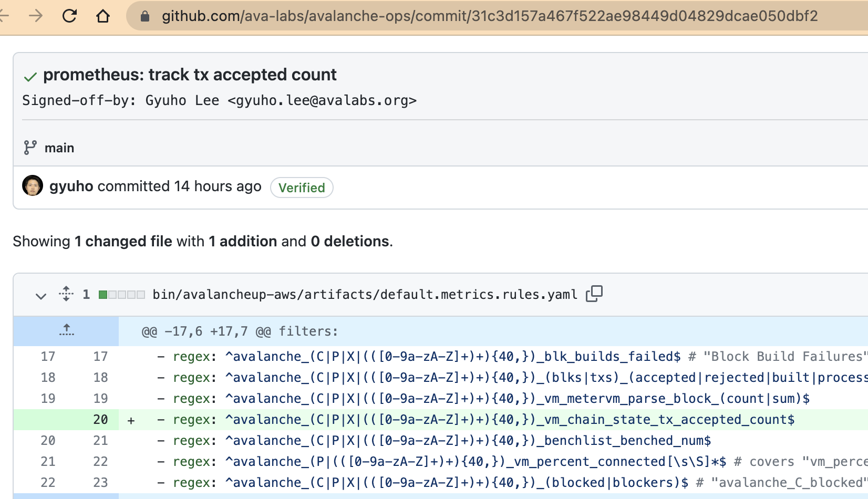Copy the file path with clipboard icon

click(594, 294)
